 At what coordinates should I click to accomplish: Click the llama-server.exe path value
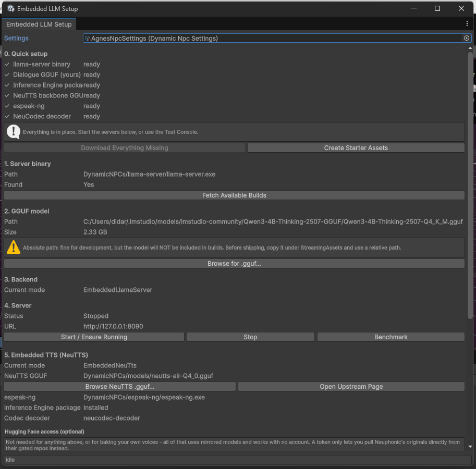pyautogui.click(x=149, y=174)
